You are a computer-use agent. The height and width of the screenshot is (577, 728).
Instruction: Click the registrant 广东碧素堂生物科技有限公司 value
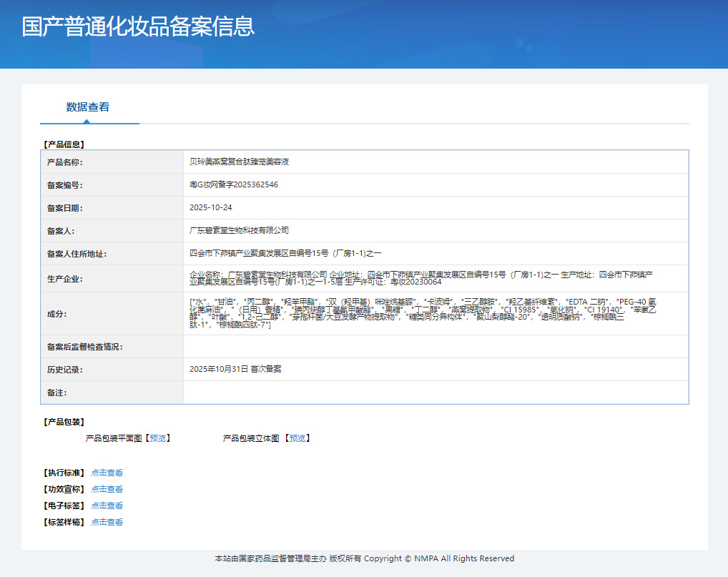(239, 230)
